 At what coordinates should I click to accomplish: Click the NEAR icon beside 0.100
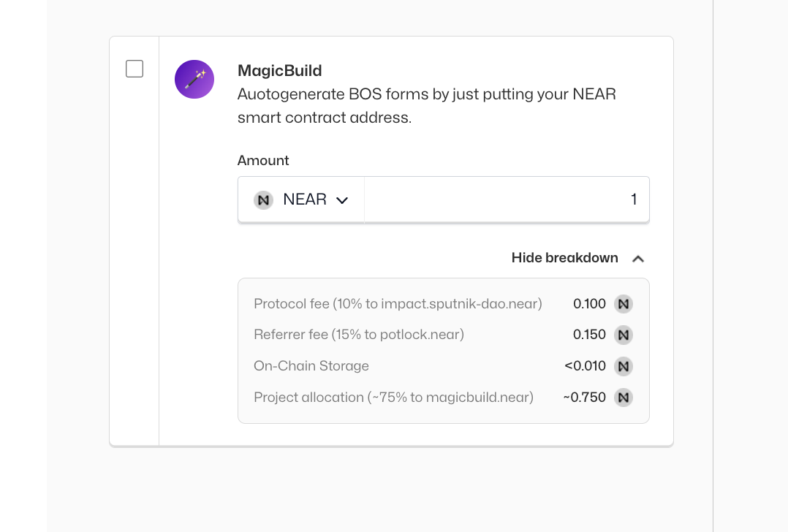[x=624, y=304]
